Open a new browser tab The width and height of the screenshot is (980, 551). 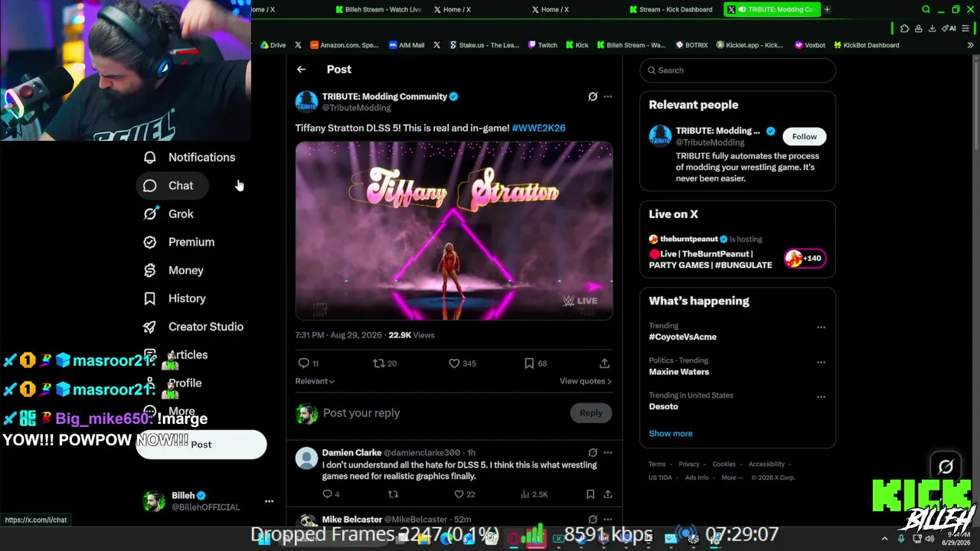tap(827, 9)
